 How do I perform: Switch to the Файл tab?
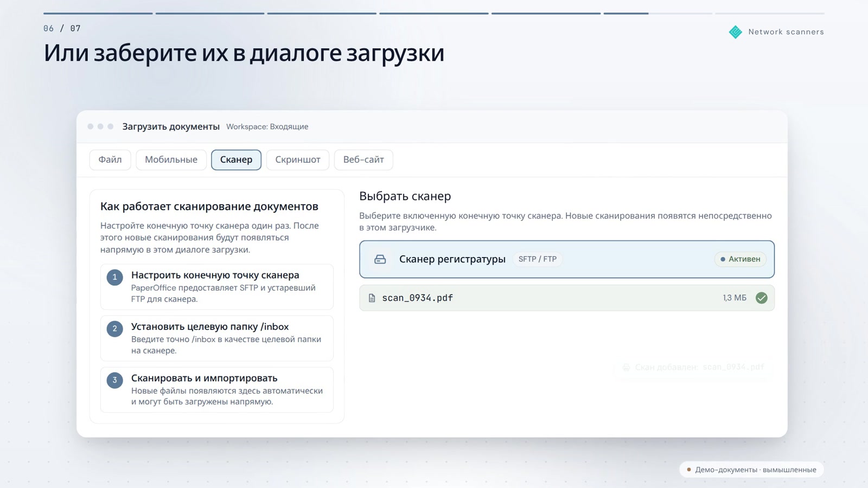click(x=110, y=159)
